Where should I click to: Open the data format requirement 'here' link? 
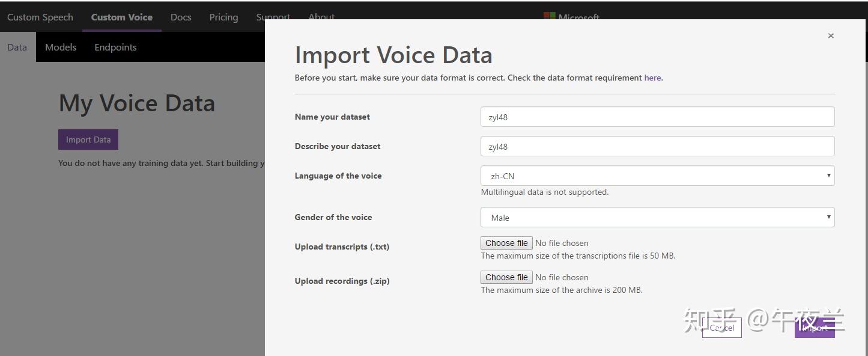click(652, 78)
